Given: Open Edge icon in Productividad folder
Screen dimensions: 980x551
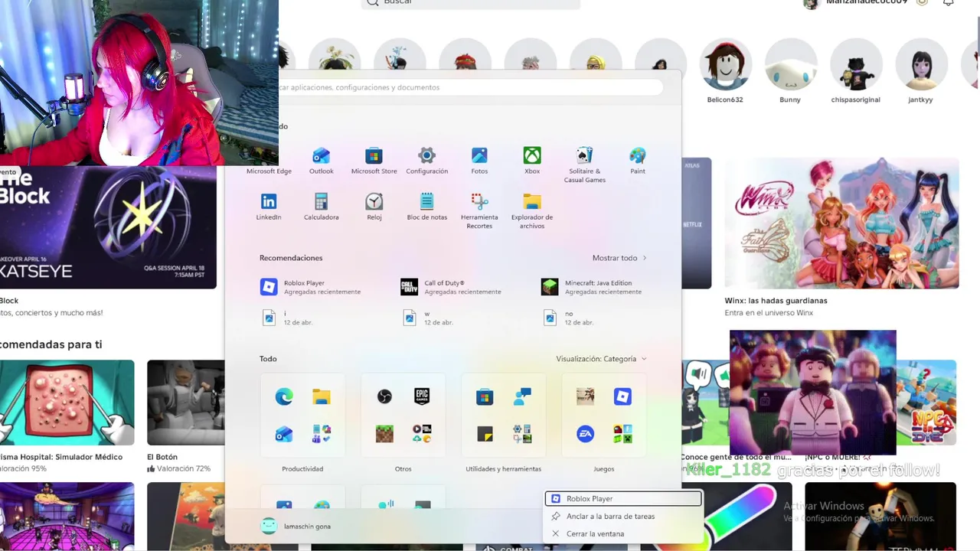Looking at the screenshot, I should point(284,396).
